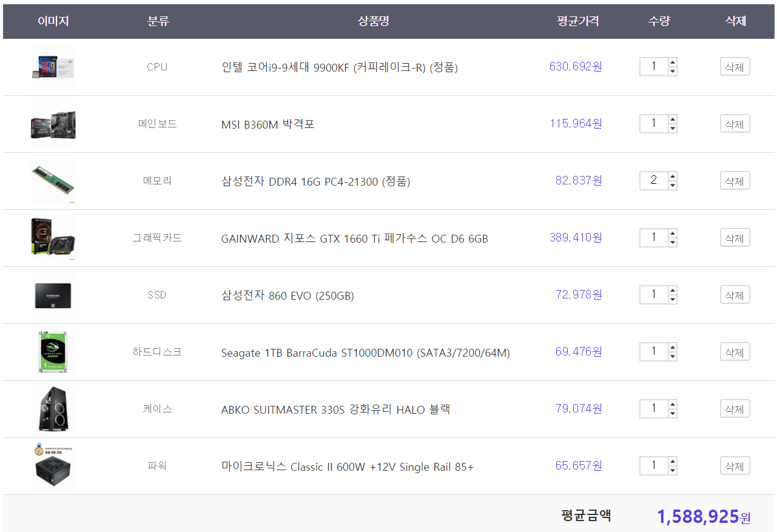Click the GAINWARD GTX 1660 Ti image
Screen dimensions: 777x532
[x=53, y=238]
